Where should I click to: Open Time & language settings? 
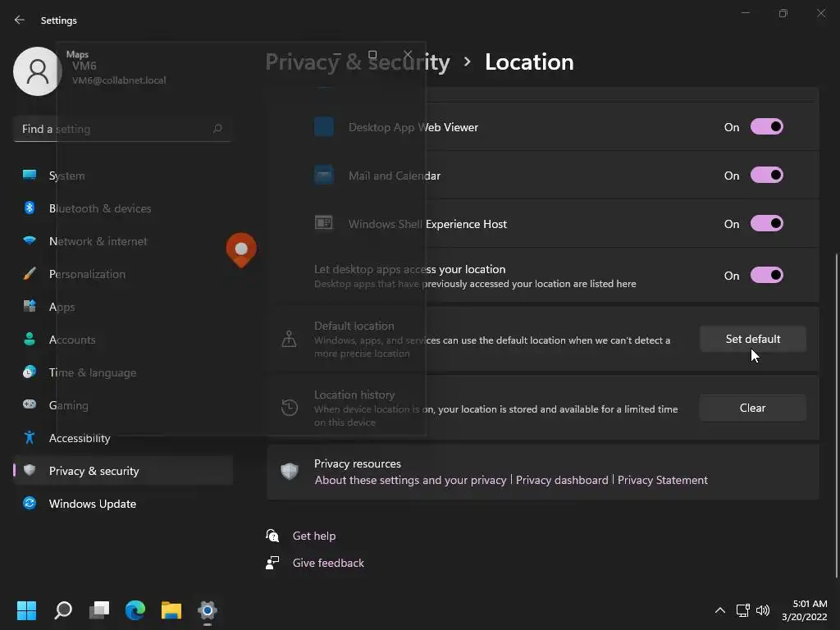[123, 372]
